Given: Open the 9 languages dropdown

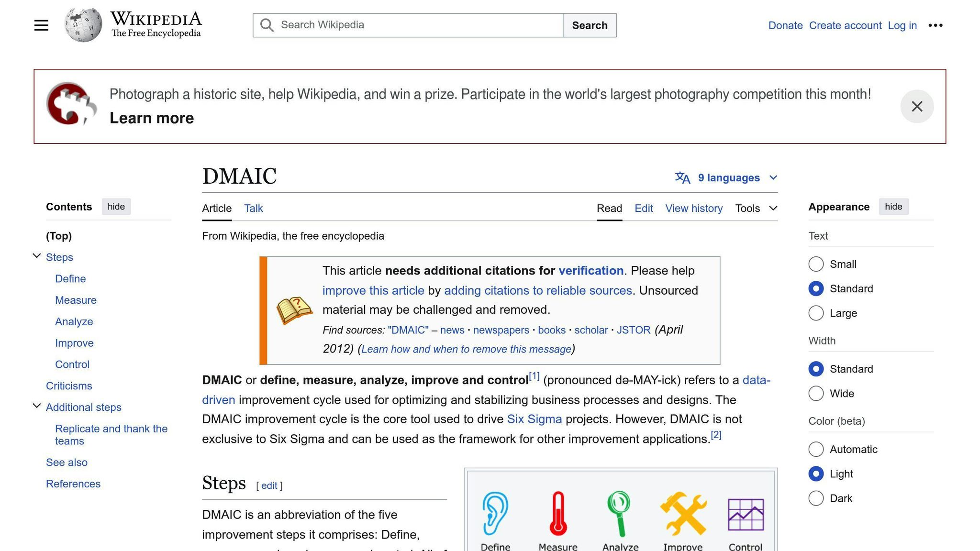Looking at the screenshot, I should [x=726, y=178].
